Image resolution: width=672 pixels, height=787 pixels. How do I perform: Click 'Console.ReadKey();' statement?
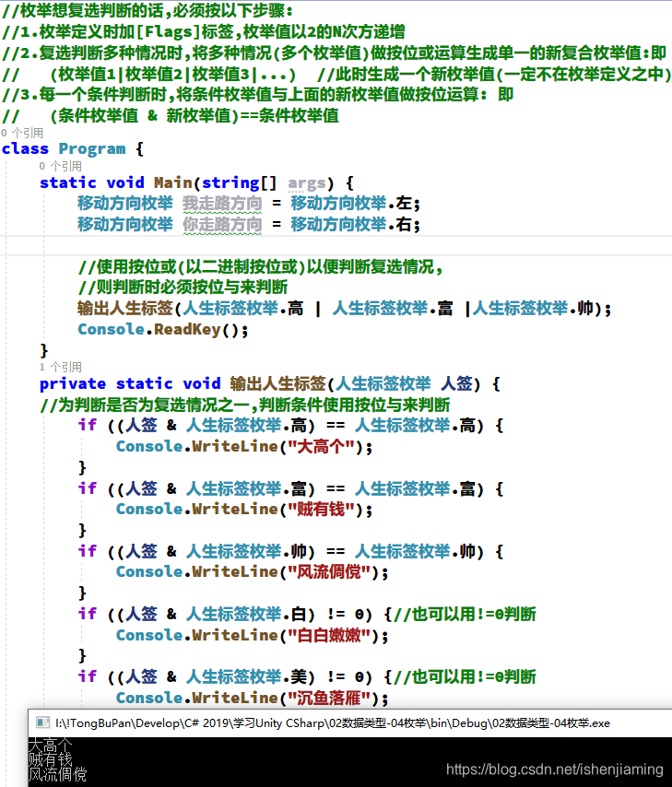pos(163,330)
